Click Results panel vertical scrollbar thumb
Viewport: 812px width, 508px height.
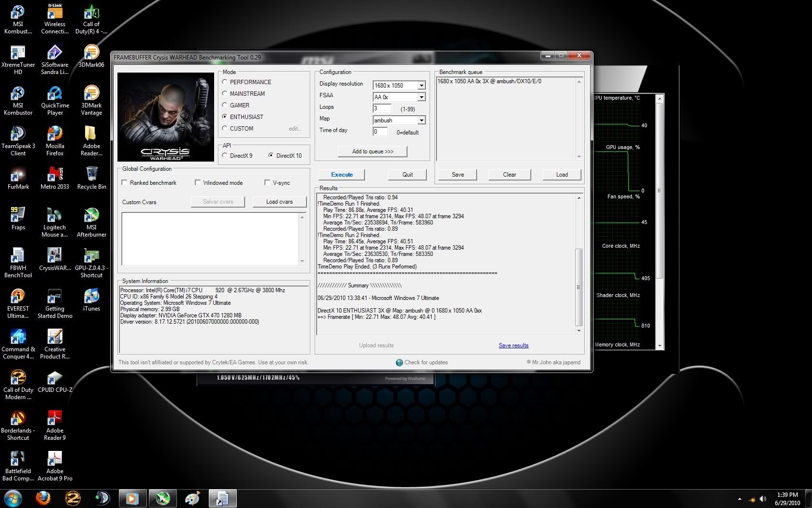coord(579,287)
